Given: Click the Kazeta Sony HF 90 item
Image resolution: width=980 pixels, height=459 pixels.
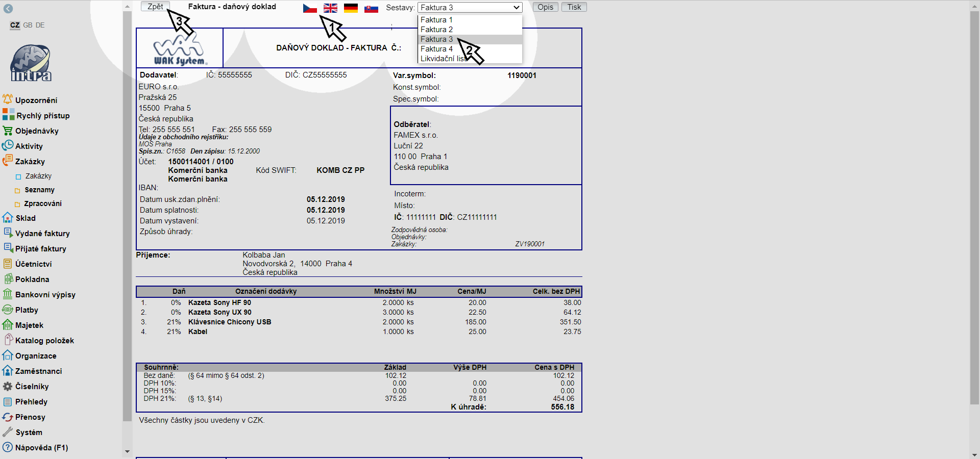Looking at the screenshot, I should point(219,302).
